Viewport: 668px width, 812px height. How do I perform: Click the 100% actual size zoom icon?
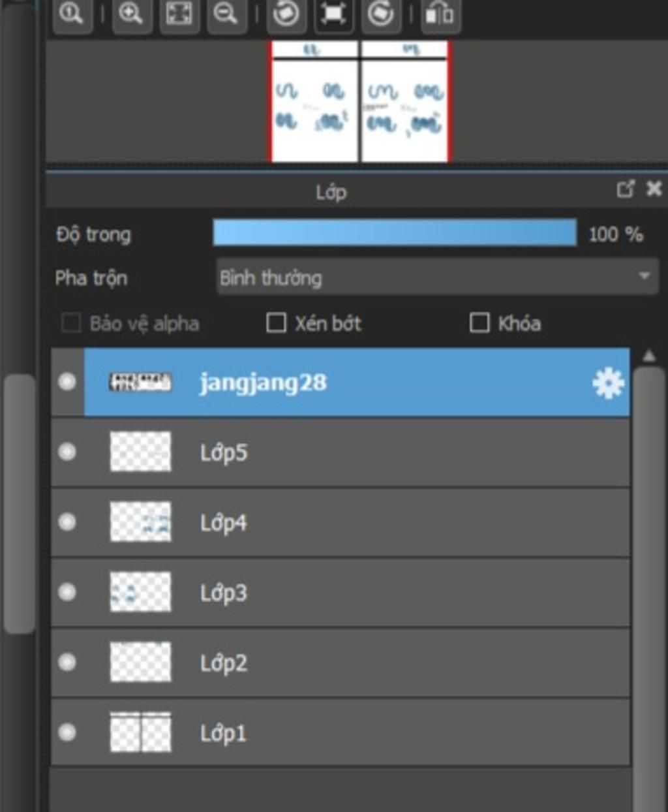click(72, 14)
